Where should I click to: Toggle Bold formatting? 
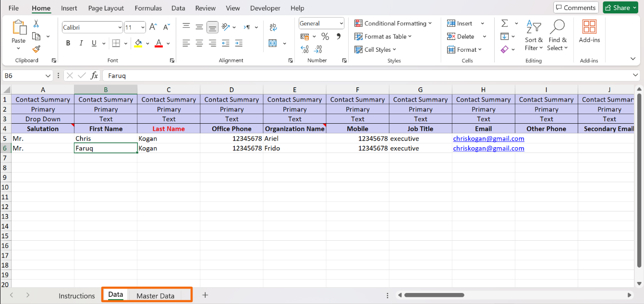[x=68, y=43]
